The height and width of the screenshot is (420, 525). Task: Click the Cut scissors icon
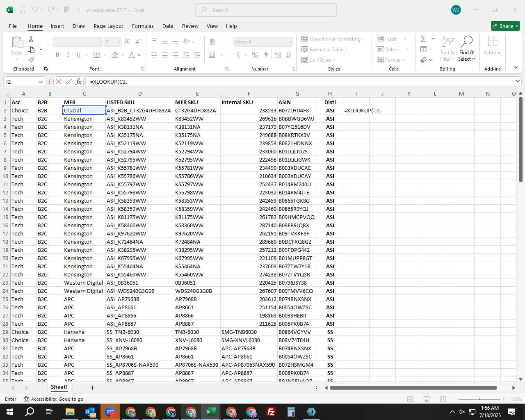pos(31,39)
